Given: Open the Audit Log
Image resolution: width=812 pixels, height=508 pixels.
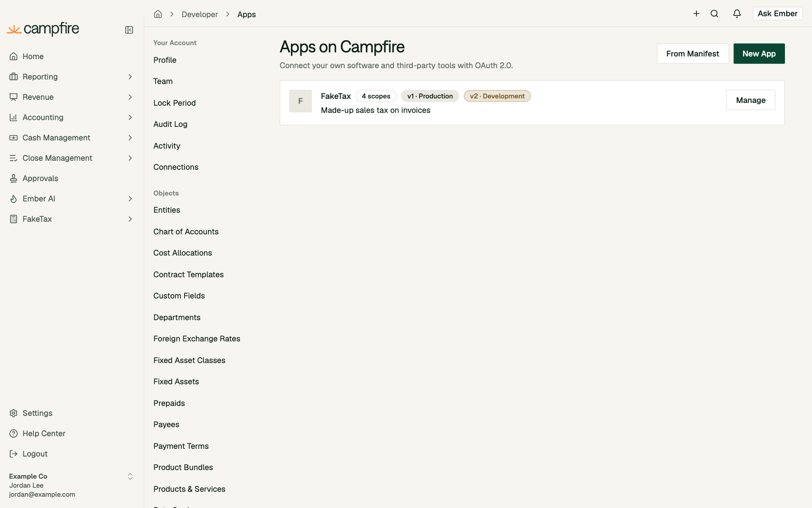Looking at the screenshot, I should (x=170, y=124).
